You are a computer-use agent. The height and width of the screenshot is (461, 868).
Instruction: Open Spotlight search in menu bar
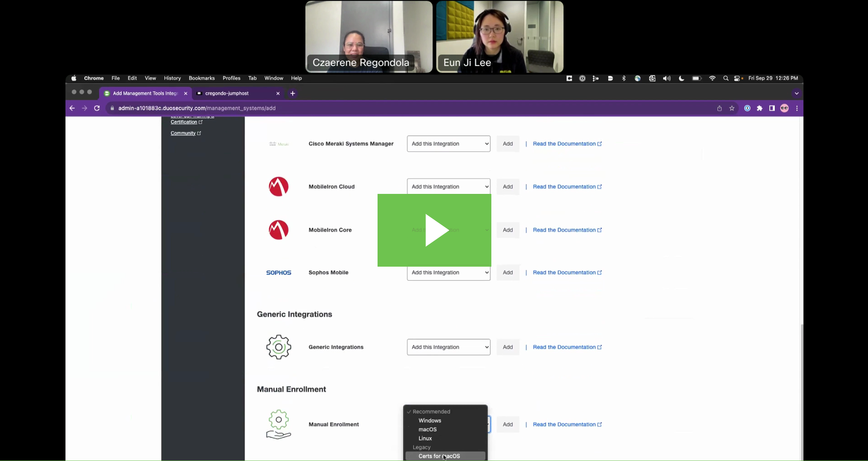coord(726,78)
